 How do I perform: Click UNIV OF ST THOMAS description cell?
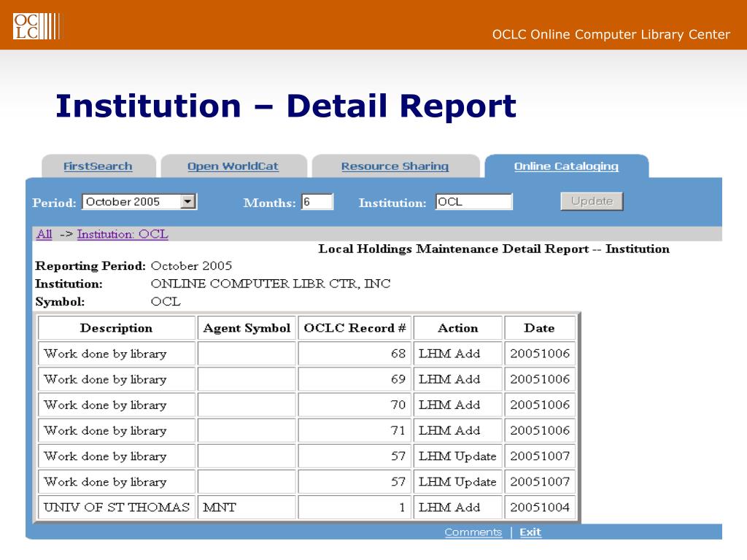click(117, 507)
